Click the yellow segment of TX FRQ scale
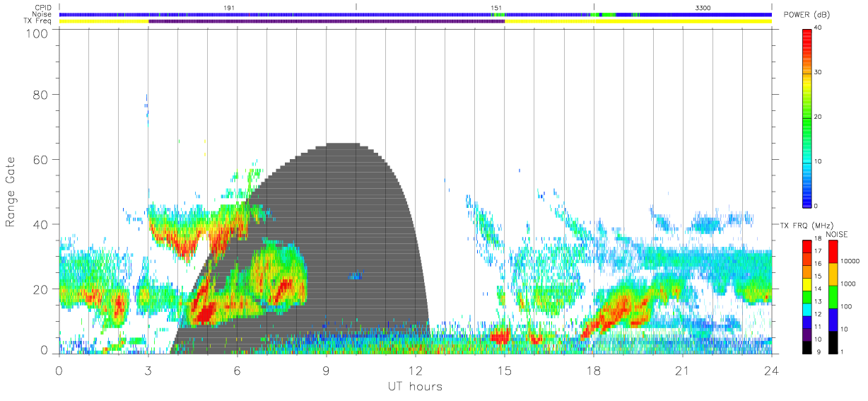 coord(807,284)
